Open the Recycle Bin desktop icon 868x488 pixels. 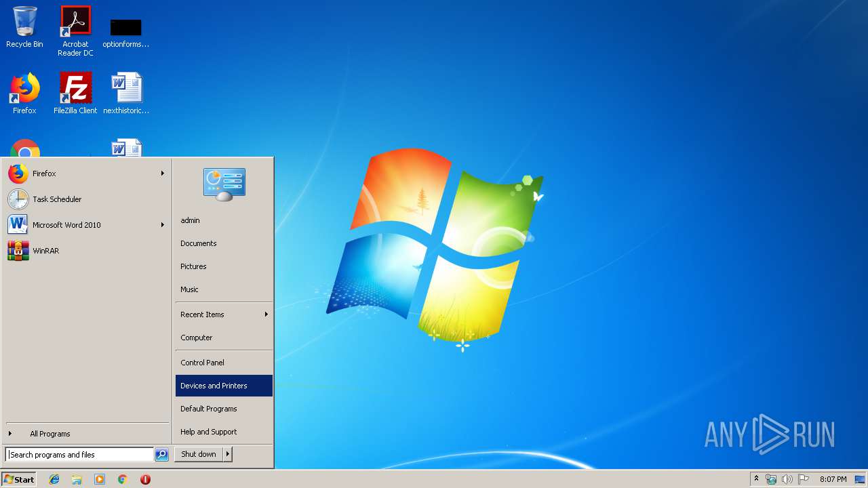point(24,27)
